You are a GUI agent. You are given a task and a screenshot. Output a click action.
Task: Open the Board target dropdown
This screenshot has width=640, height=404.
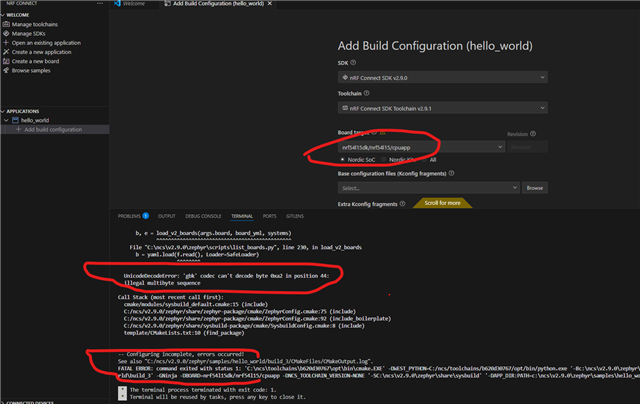tap(421, 147)
